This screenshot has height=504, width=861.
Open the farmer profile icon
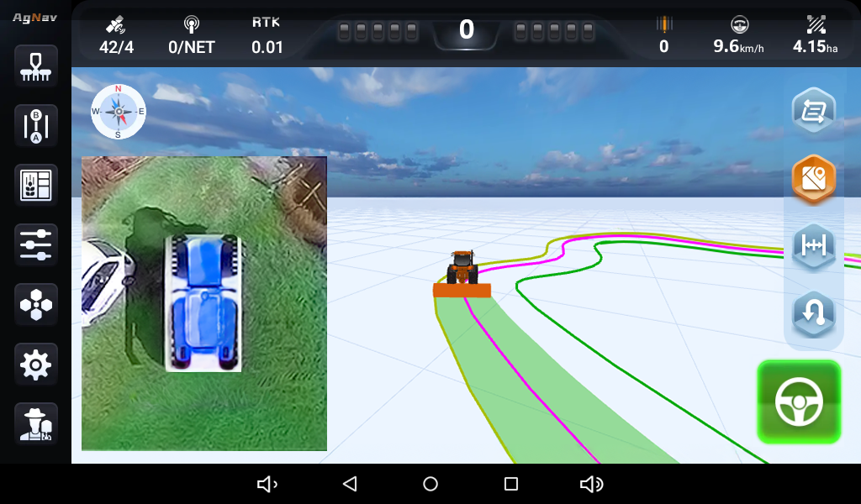point(35,424)
